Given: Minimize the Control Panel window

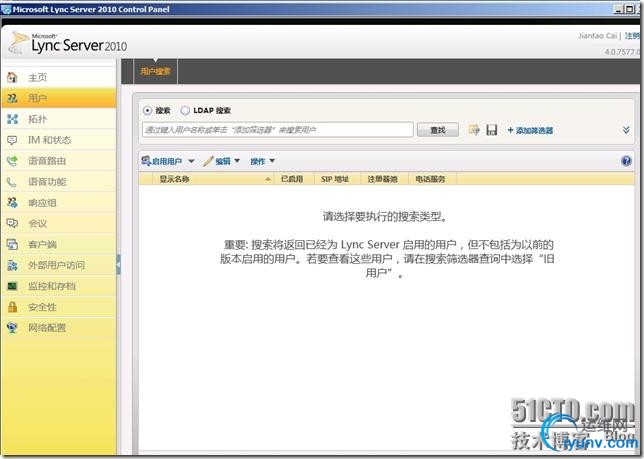Looking at the screenshot, I should (x=619, y=9).
